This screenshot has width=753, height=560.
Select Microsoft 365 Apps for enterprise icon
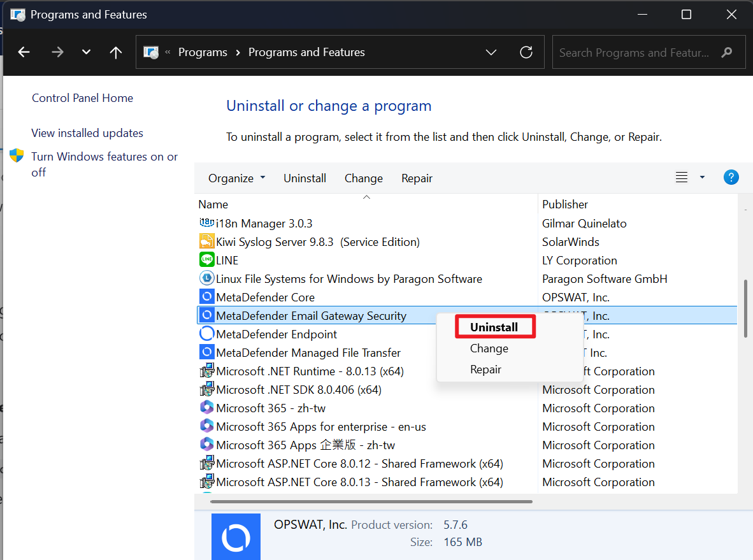coord(206,426)
